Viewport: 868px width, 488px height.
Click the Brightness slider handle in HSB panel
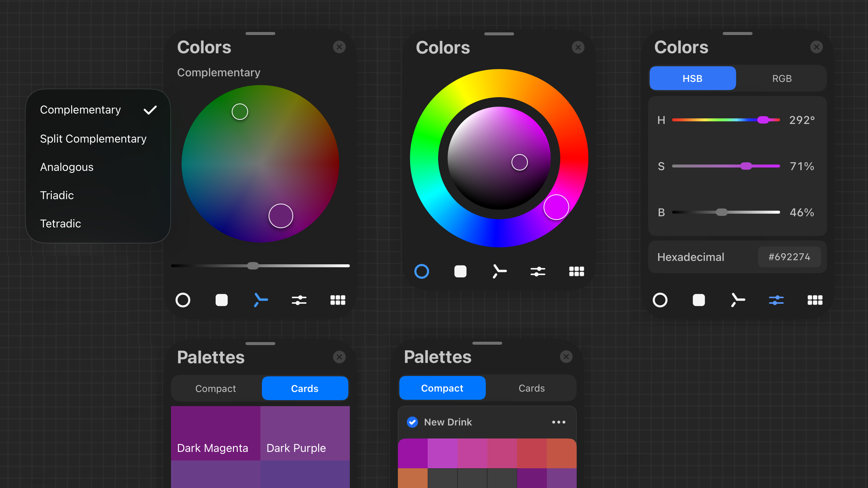(722, 212)
